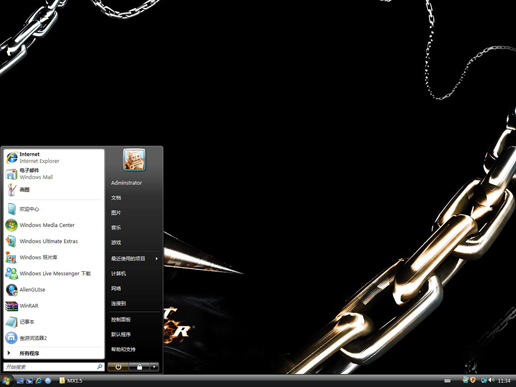This screenshot has width=516, height=387.
Task: Click the keyboard language bar icon
Action: [x=447, y=380]
